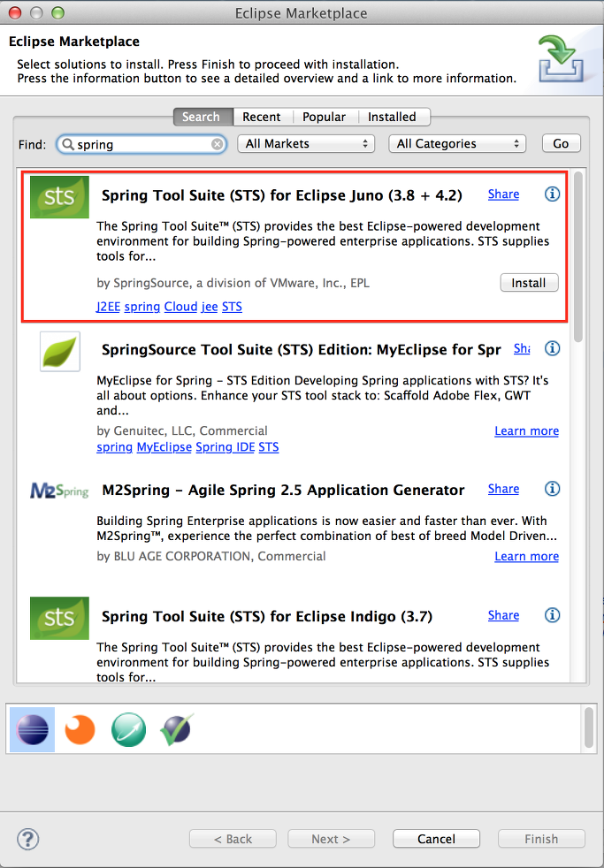Open the All Categories dropdown
604x868 pixels.
(457, 144)
